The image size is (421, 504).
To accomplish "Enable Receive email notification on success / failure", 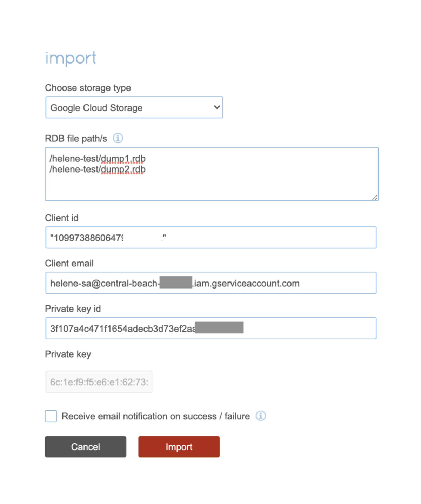I will tap(51, 416).
